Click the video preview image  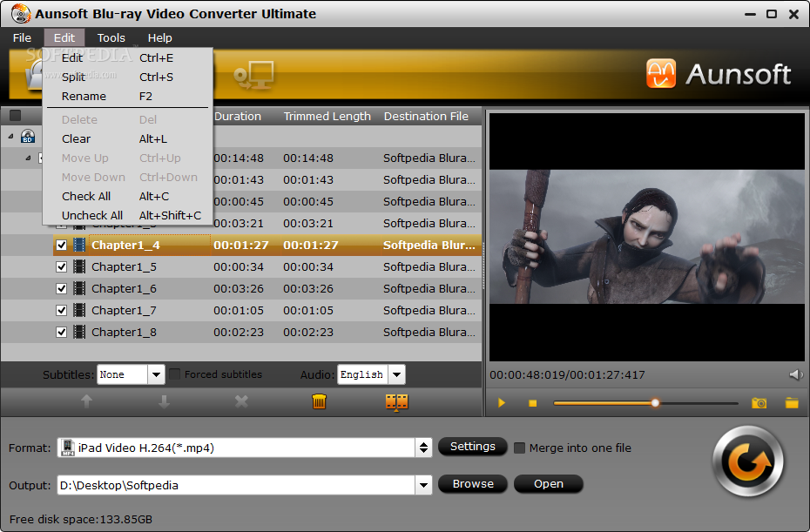[647, 237]
